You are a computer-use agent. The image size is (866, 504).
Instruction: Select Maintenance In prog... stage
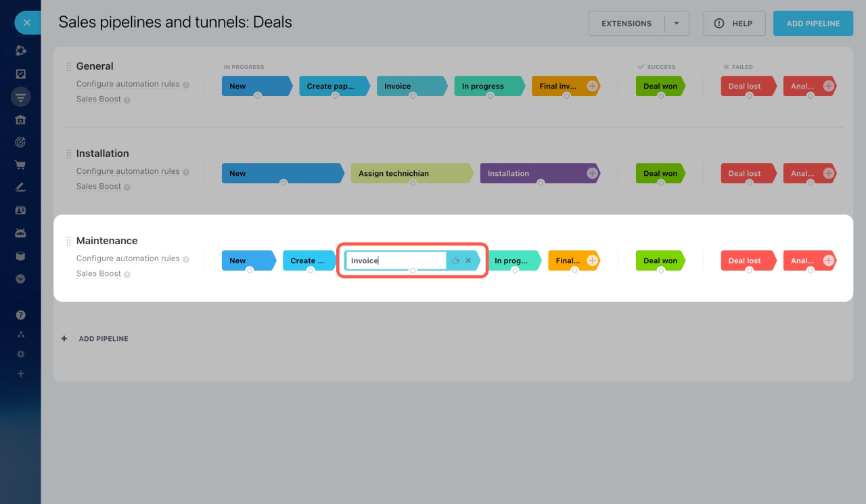tap(514, 260)
